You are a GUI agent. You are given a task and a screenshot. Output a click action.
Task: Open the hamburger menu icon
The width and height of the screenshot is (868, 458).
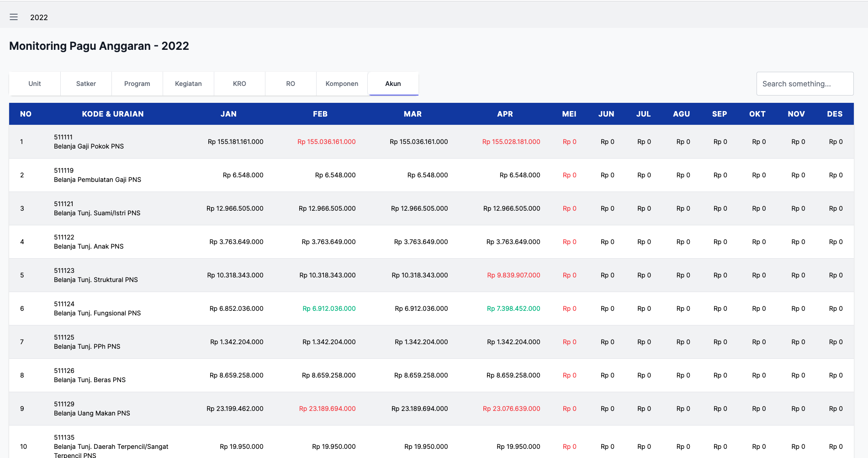14,17
